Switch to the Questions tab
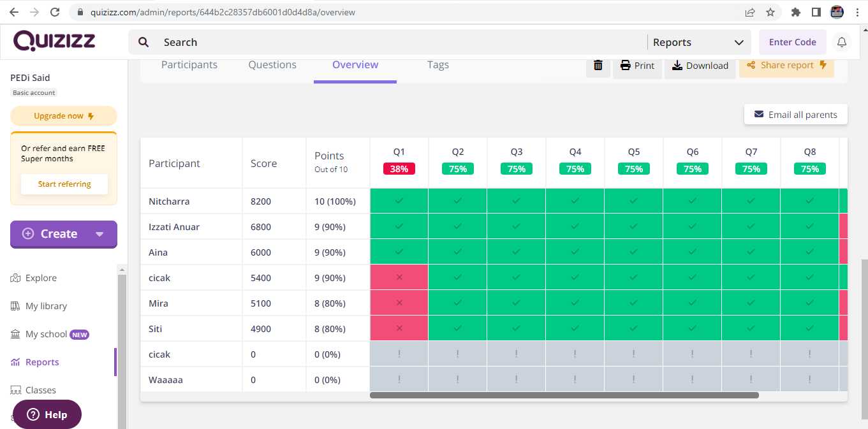This screenshot has height=429, width=868. pyautogui.click(x=272, y=64)
